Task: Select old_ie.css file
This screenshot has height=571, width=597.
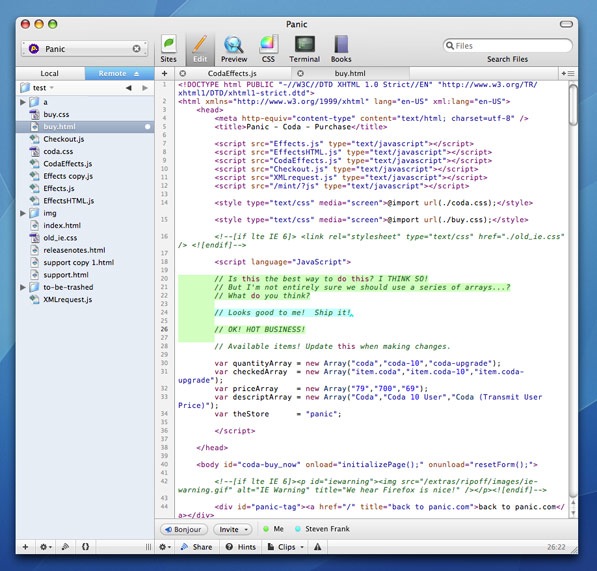Action: (x=85, y=238)
